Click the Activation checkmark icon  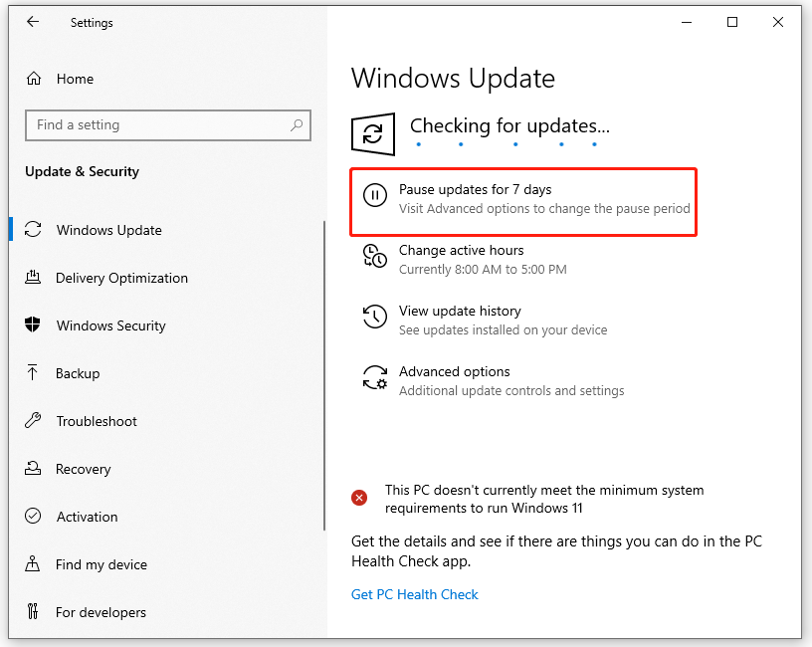[35, 517]
